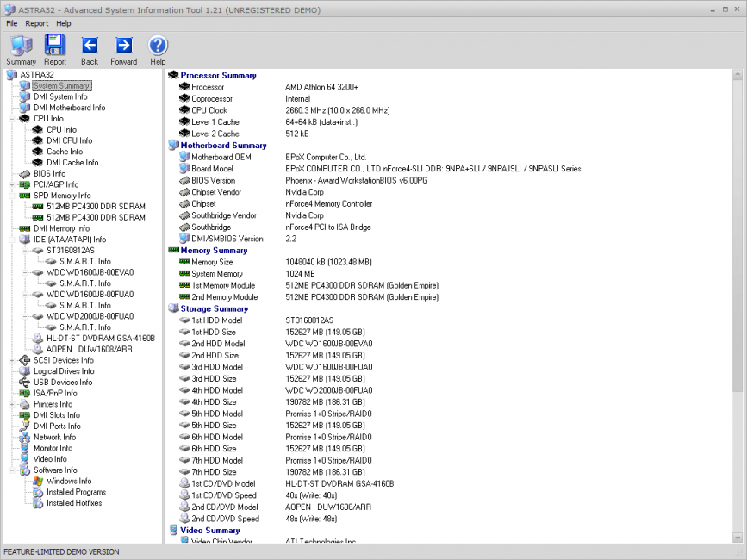Click the chip icon beside DMI Cache Info
This screenshot has width=747, height=560.
(38, 162)
